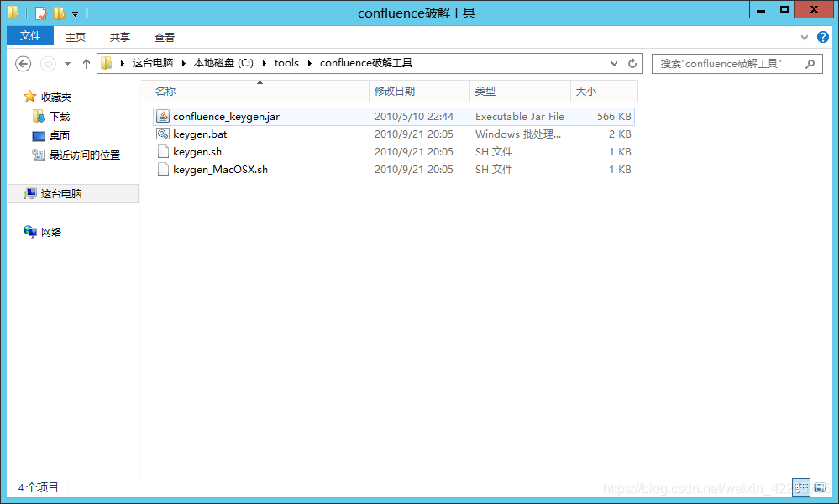839x504 pixels.
Task: Expand the arrow after tools breadcrumb
Action: click(x=309, y=63)
